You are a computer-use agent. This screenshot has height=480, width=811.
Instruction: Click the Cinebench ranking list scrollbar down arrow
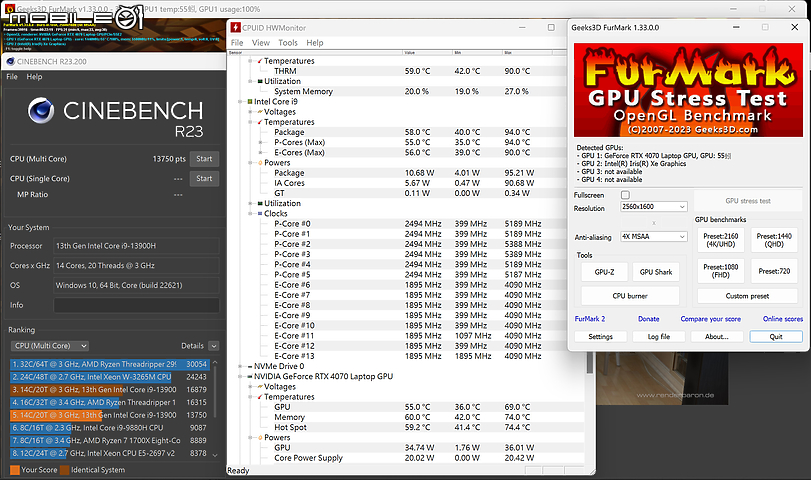[x=215, y=455]
